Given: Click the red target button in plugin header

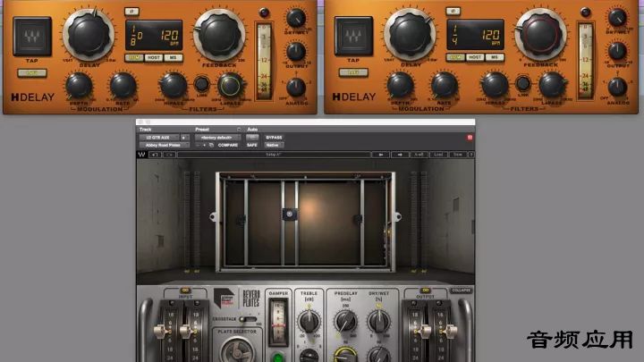Looking at the screenshot, I should point(470,138).
